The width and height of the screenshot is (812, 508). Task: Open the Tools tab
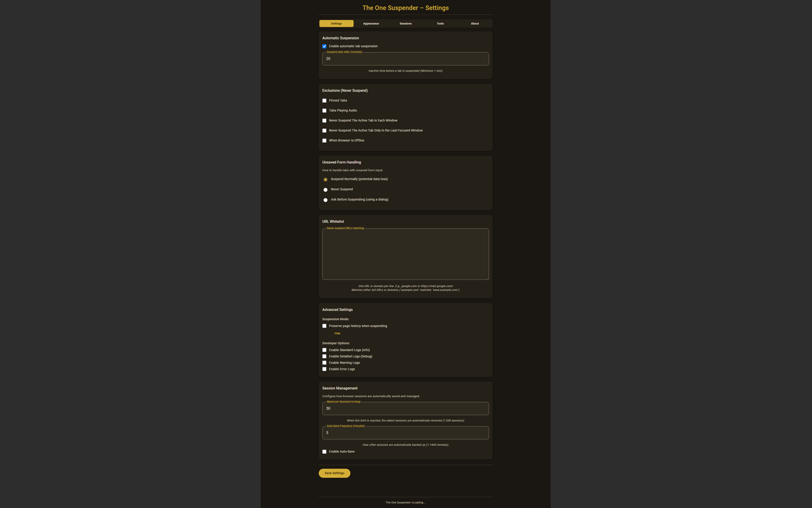point(440,23)
